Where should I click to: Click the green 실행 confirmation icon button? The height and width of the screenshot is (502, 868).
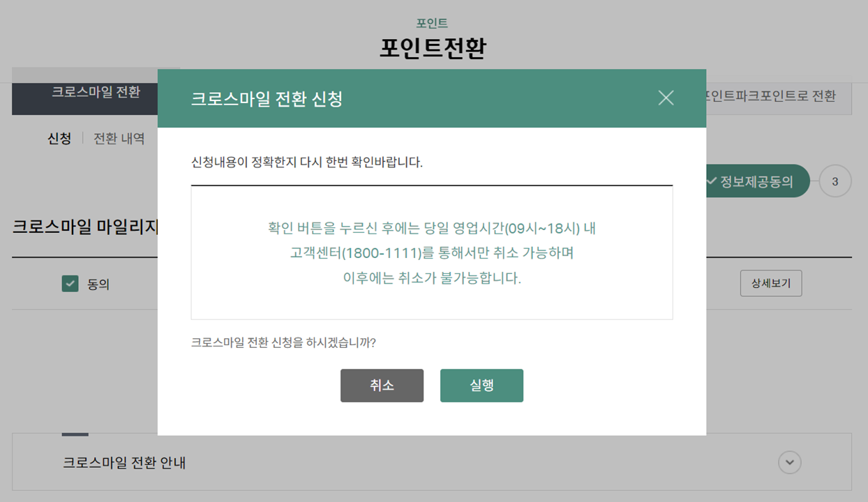[x=481, y=385]
